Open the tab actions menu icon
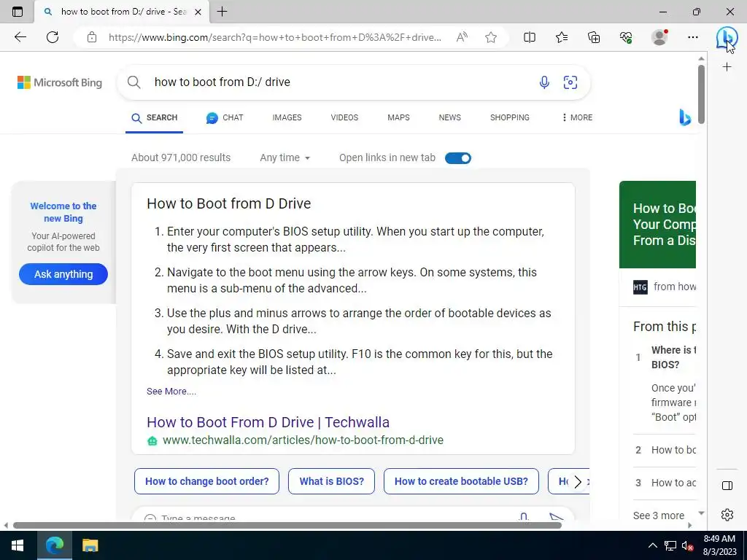Screen dimensions: 747x560 pyautogui.click(x=18, y=12)
